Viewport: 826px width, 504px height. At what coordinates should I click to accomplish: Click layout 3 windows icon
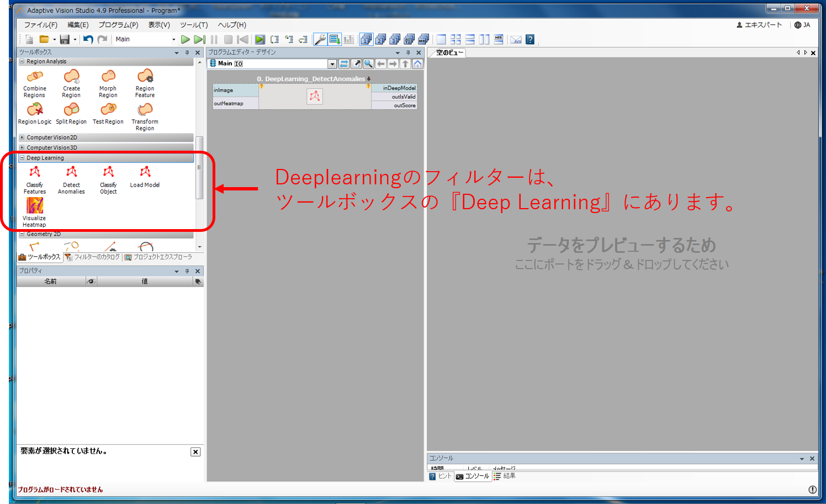[x=395, y=39]
